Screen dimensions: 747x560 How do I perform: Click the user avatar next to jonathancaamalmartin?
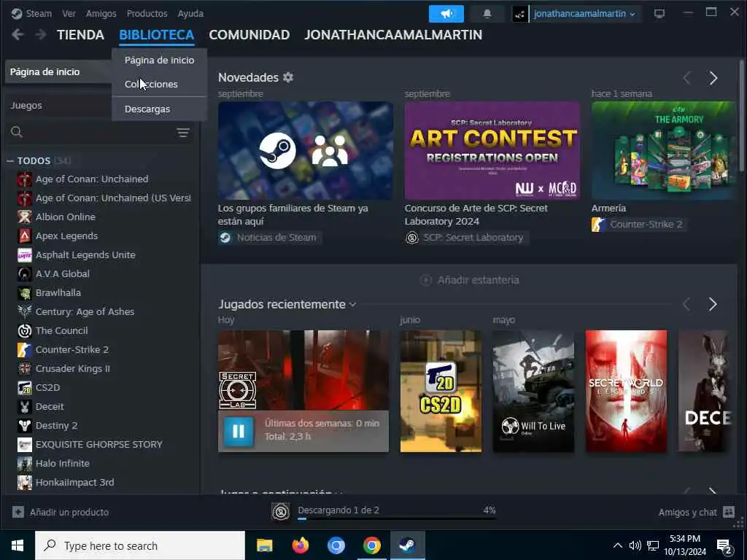520,14
